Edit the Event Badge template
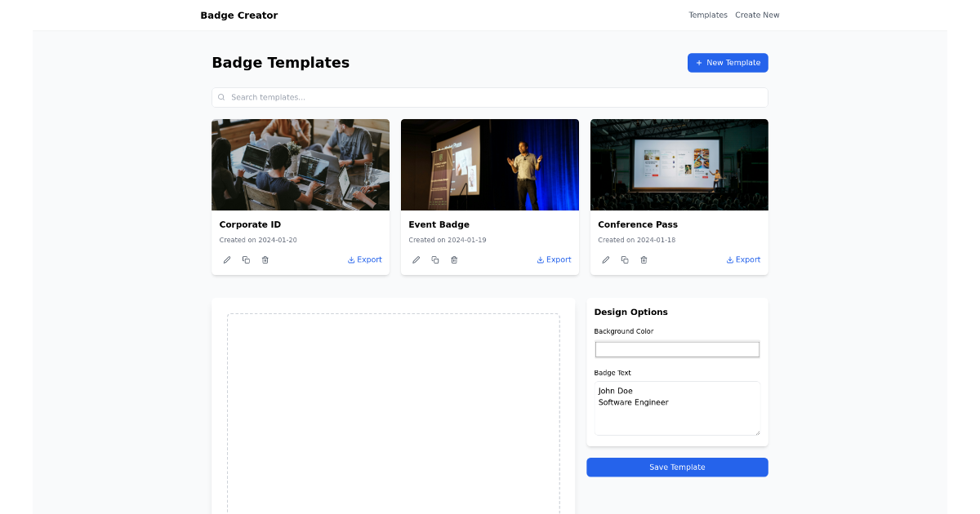Viewport: 980px width, 514px height. [416, 259]
